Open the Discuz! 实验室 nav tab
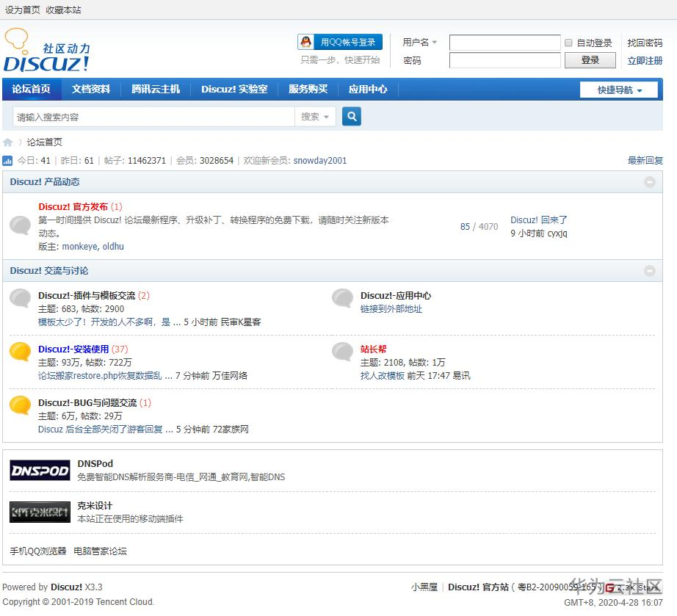This screenshot has height=616, width=677. [x=234, y=90]
